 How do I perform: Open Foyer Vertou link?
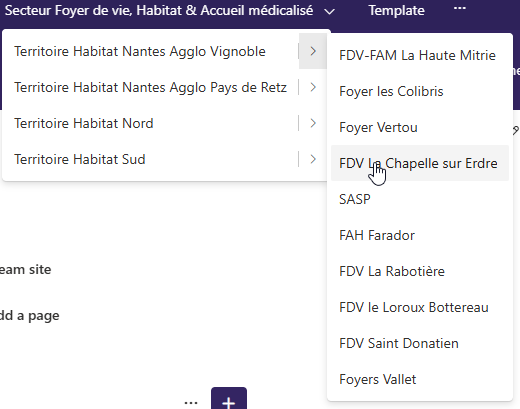[378, 127]
